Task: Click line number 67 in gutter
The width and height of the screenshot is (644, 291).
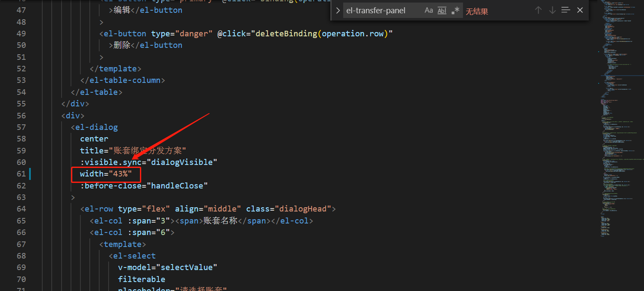Action: coord(21,244)
